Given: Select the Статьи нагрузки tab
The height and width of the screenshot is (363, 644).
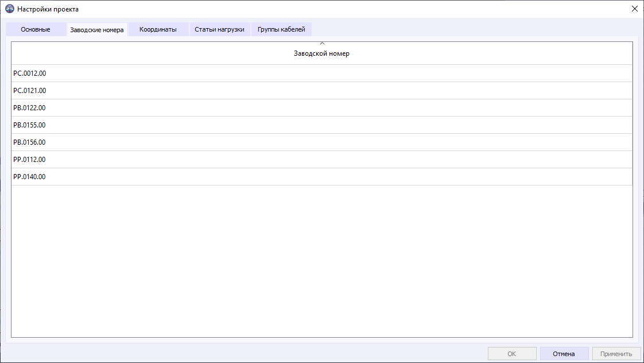Looking at the screenshot, I should (x=219, y=29).
